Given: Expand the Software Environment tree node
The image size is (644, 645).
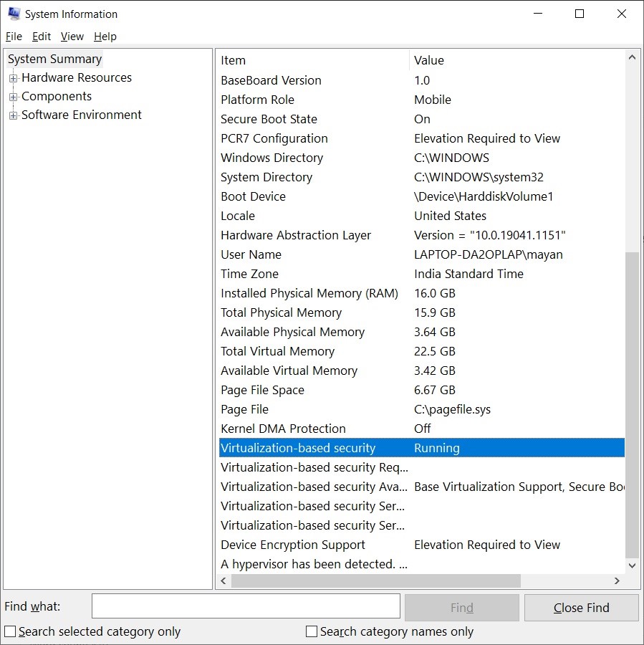Looking at the screenshot, I should coord(13,115).
